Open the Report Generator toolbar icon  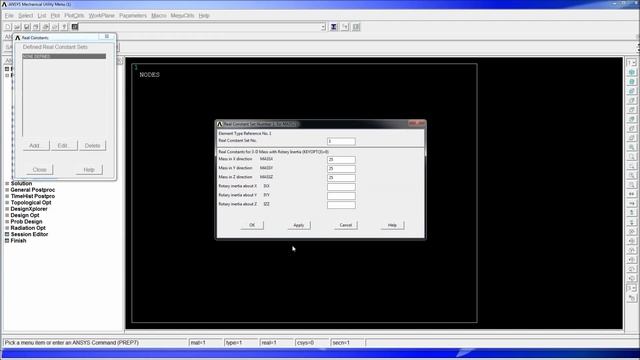[x=55, y=27]
